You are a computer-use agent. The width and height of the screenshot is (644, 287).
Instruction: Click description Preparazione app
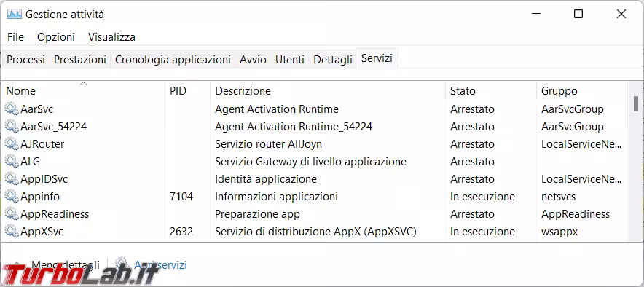[x=257, y=214]
